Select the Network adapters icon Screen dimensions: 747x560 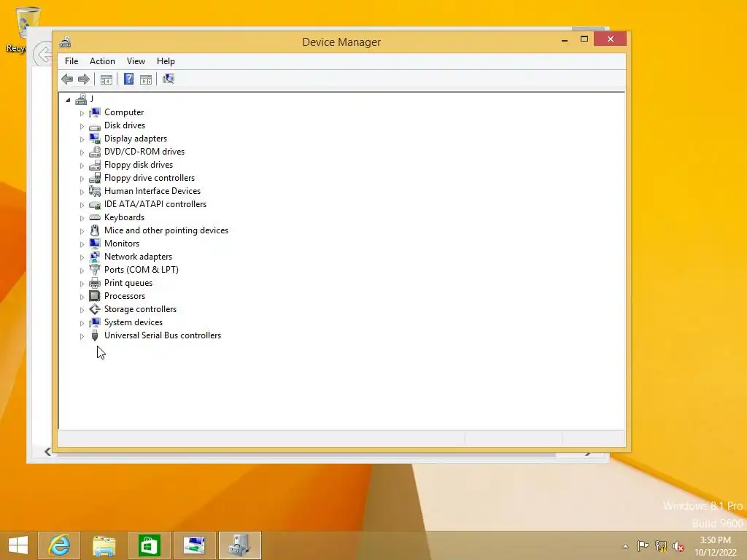click(x=95, y=257)
